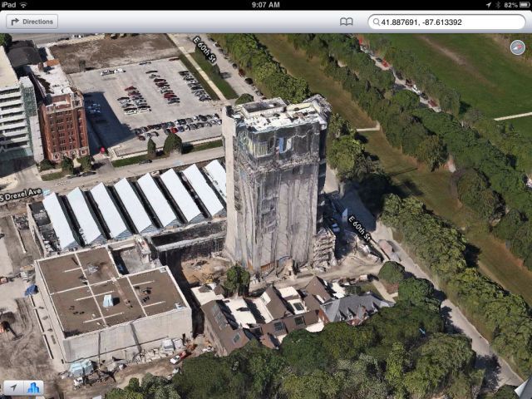Screen dimensions: 532x399
Task: Tap the Directions button
Action: point(32,22)
